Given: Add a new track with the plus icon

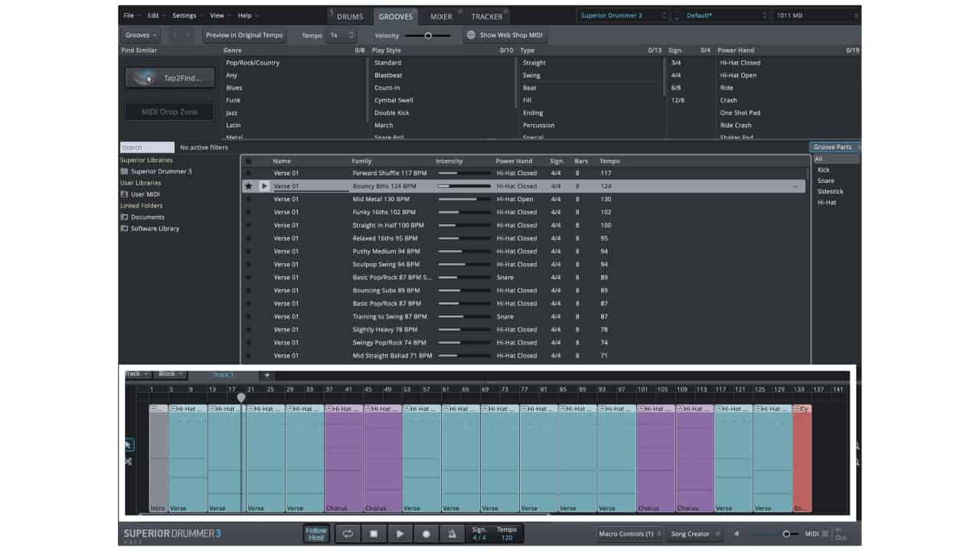Looking at the screenshot, I should point(267,375).
